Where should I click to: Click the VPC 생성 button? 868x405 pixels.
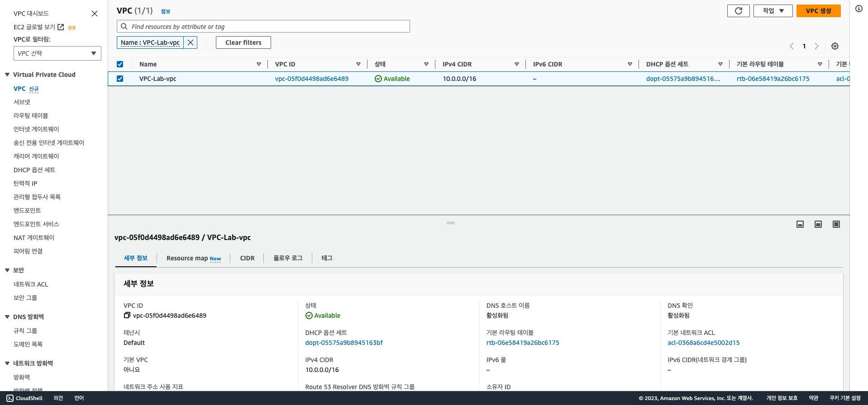pos(819,11)
